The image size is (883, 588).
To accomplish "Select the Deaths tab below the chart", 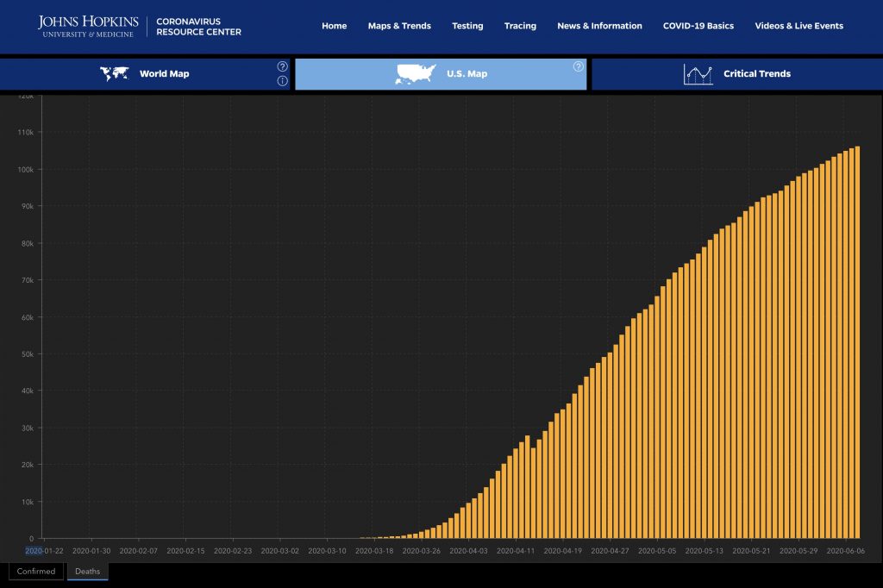I will (87, 572).
